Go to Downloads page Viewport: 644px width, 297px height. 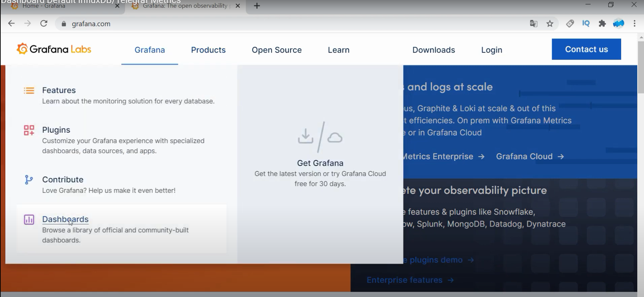click(x=433, y=50)
